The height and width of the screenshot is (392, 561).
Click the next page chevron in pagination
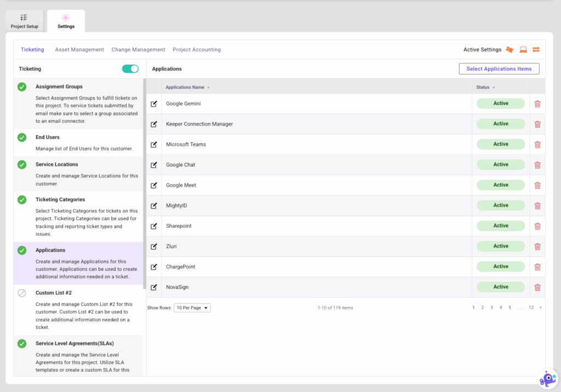tap(540, 307)
